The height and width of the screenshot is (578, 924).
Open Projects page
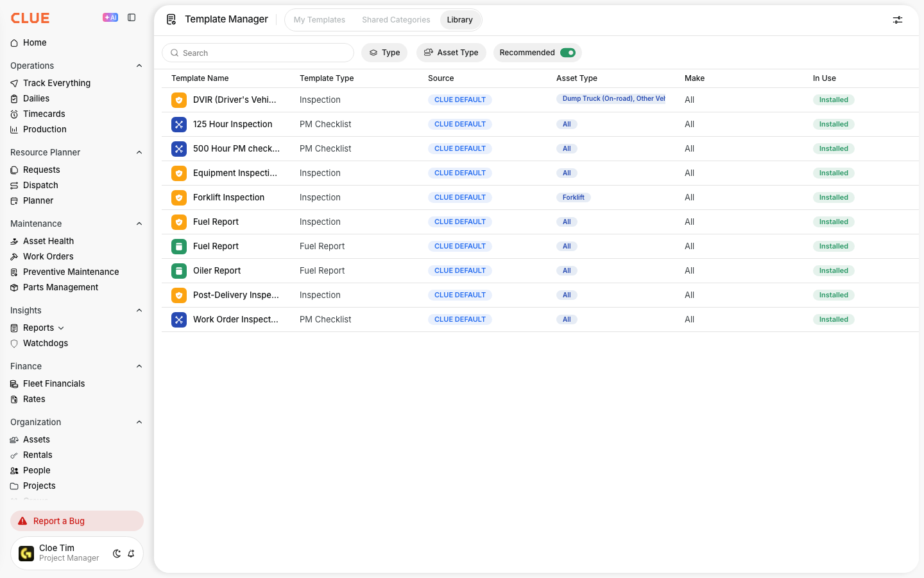[39, 486]
